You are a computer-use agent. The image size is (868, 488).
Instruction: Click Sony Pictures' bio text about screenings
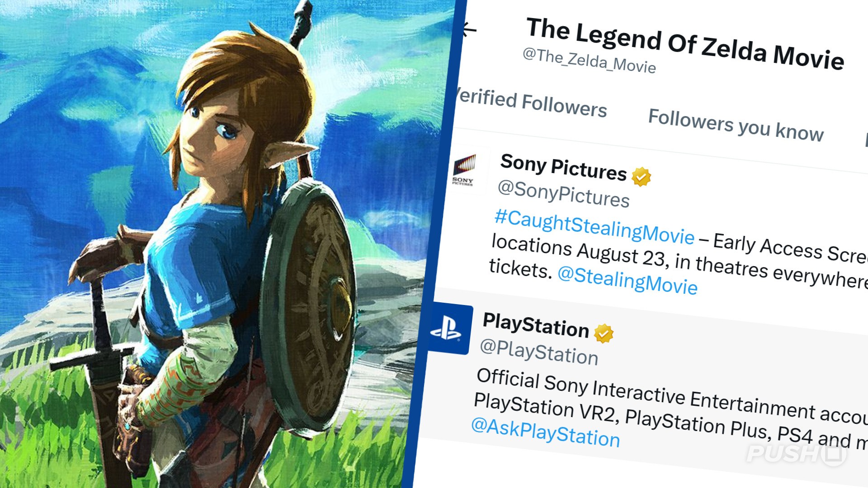point(678,258)
